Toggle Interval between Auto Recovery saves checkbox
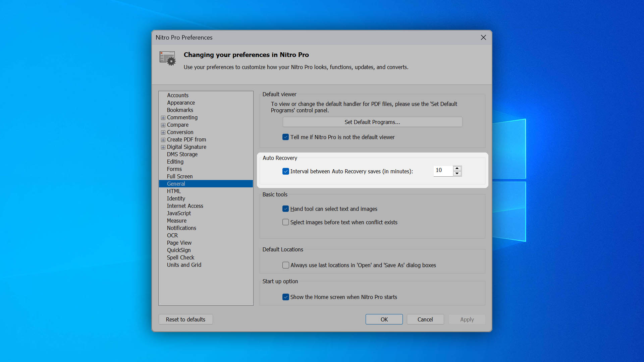Screen dimensions: 644x362 285,171
